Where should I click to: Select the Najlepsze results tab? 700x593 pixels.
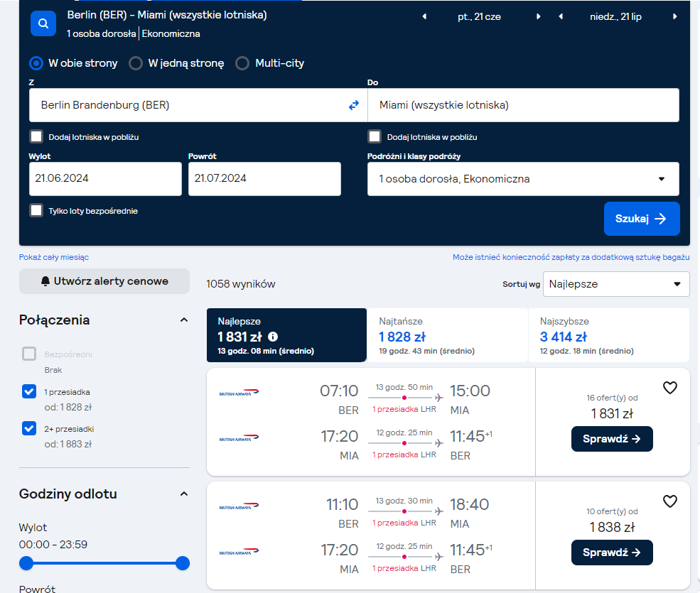point(286,335)
